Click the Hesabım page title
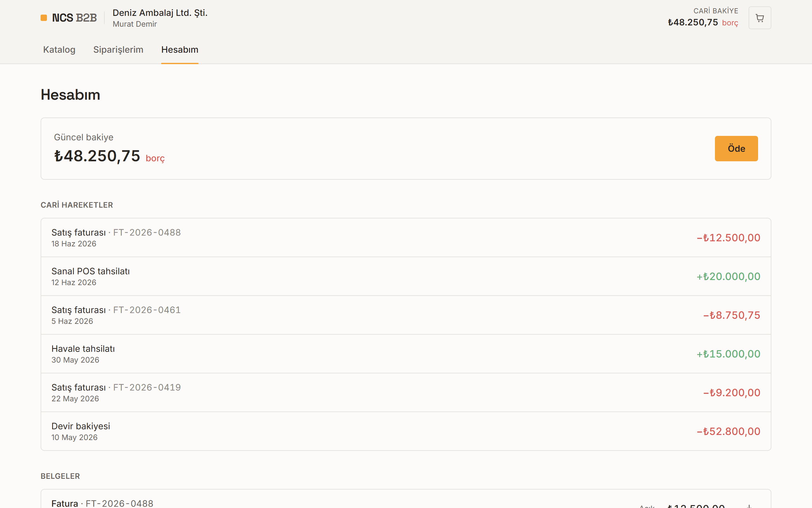The image size is (812, 508). tap(70, 95)
